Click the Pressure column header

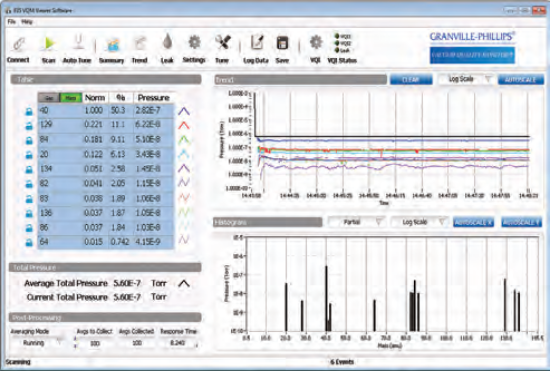[x=154, y=98]
